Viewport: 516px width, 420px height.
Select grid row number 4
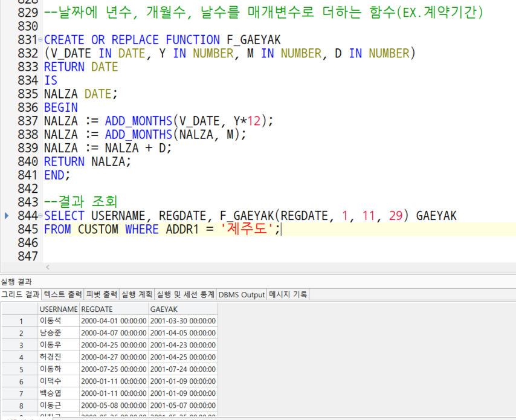(21, 357)
